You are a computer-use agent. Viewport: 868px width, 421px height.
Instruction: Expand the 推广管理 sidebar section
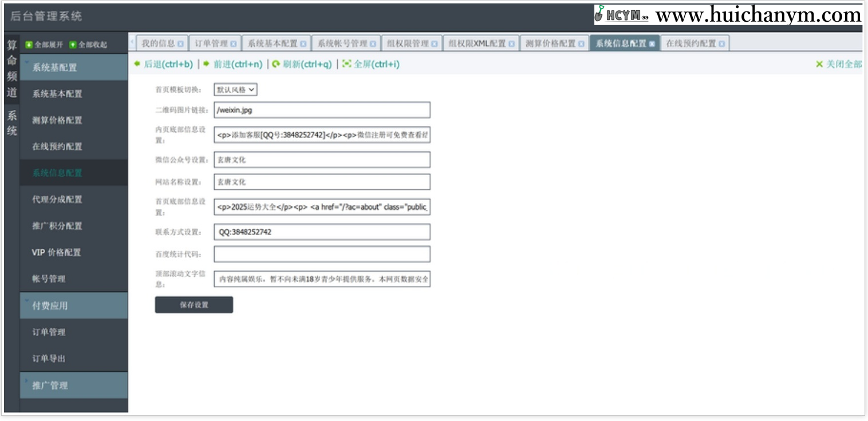pyautogui.click(x=74, y=386)
